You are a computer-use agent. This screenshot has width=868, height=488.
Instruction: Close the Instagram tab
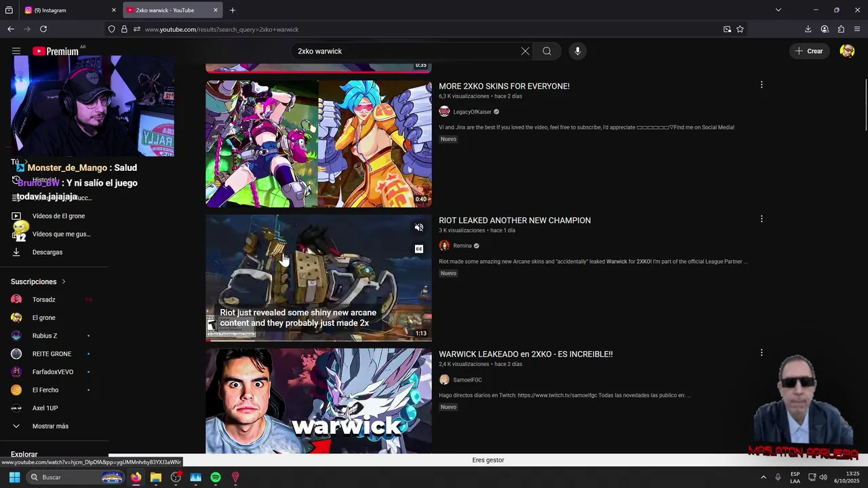pyautogui.click(x=114, y=10)
